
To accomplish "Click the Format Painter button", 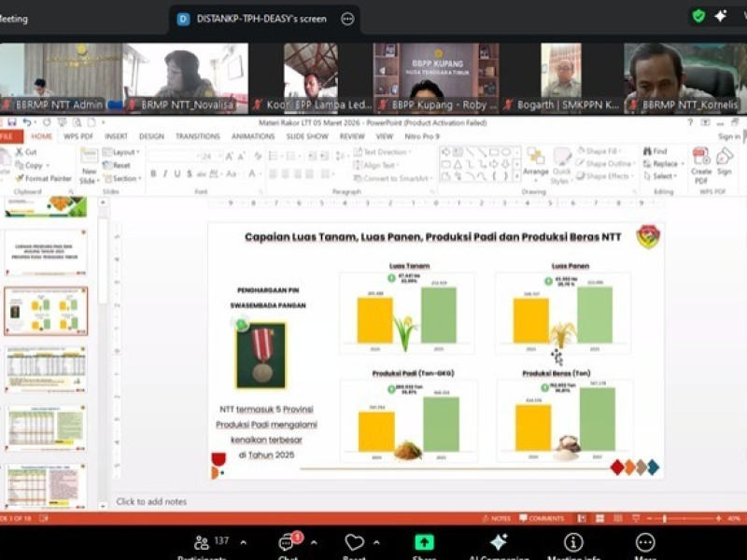I will 43,178.
